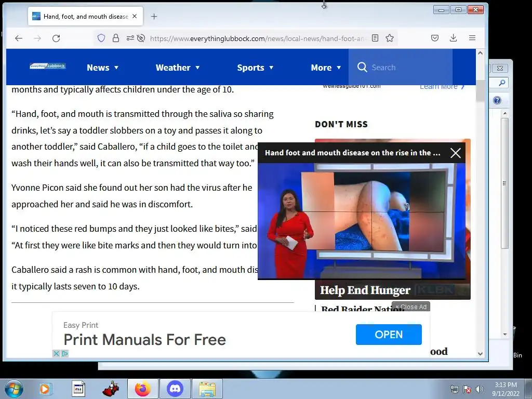This screenshot has height=399, width=532.
Task: Click the floating video title text
Action: click(353, 153)
